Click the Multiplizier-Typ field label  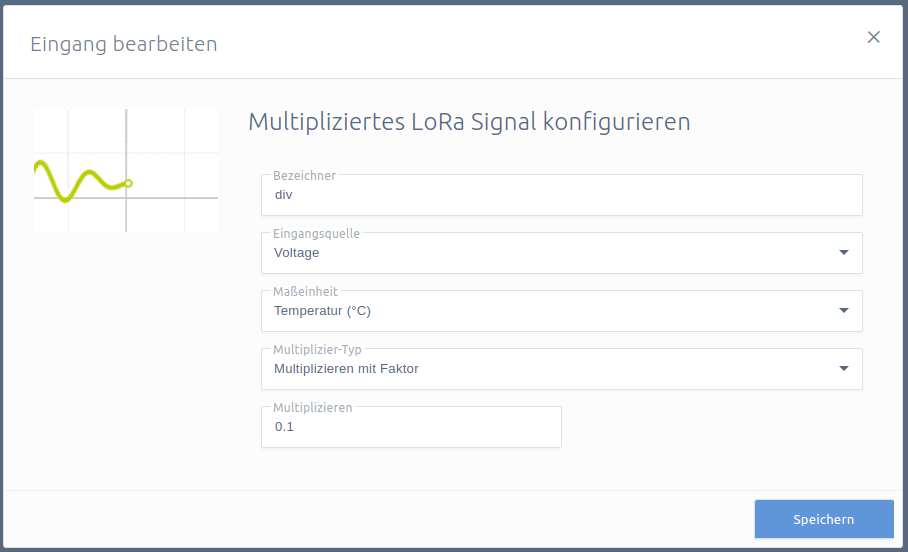pyautogui.click(x=317, y=349)
